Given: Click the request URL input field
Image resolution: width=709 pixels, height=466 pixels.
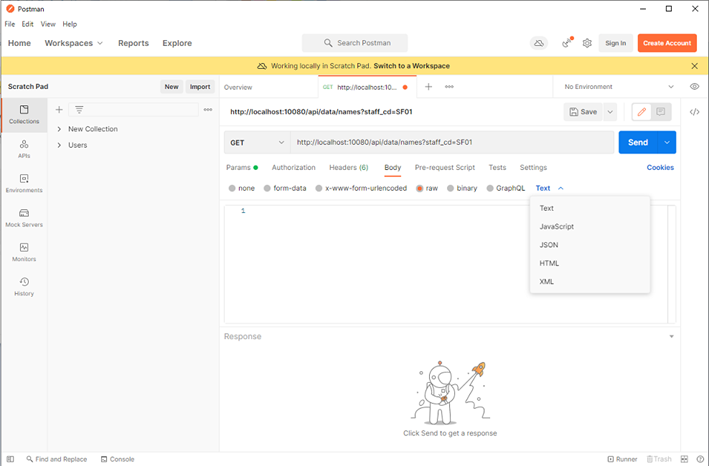Looking at the screenshot, I should 450,143.
